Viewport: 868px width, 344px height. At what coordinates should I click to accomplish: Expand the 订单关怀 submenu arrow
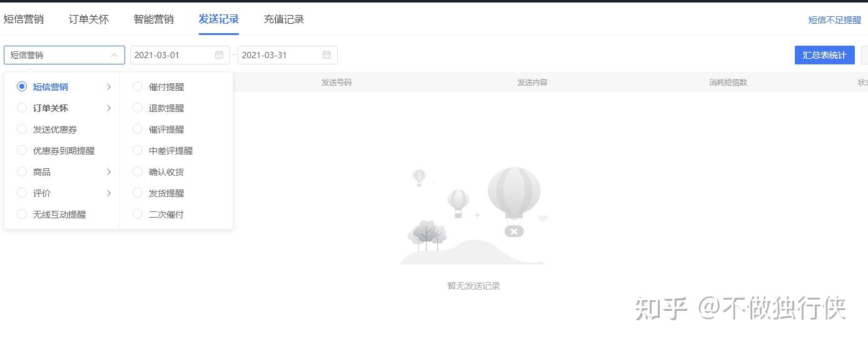pos(109,108)
